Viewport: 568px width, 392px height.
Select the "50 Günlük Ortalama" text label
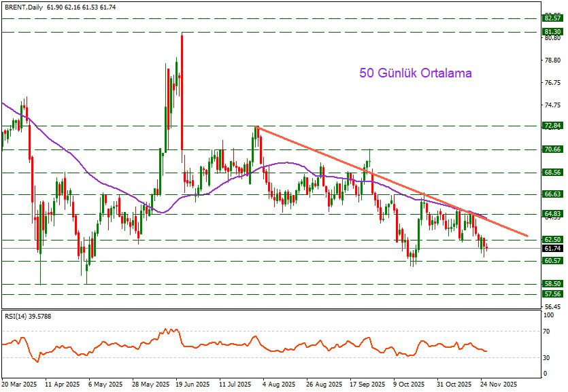[415, 73]
